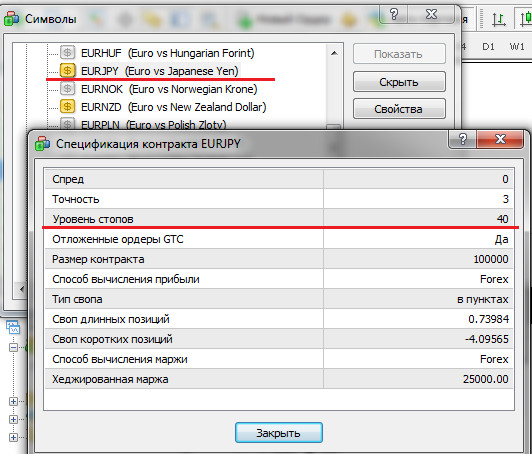Close the Символы window
The height and width of the screenshot is (454, 532).
tap(431, 14)
